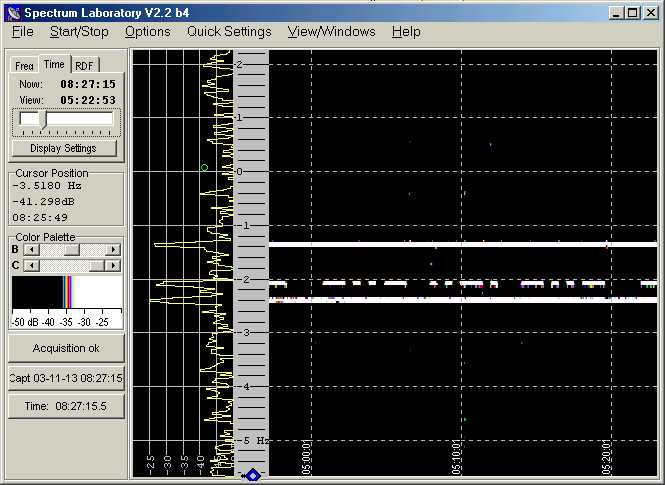Click the cursor frequency -3.5180 Hz readout
Image resolution: width=665 pixels, height=485 pixels.
(47, 186)
